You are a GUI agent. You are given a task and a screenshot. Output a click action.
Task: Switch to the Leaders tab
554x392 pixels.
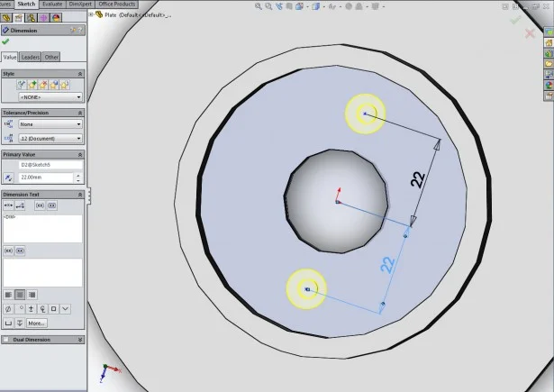[x=31, y=57]
